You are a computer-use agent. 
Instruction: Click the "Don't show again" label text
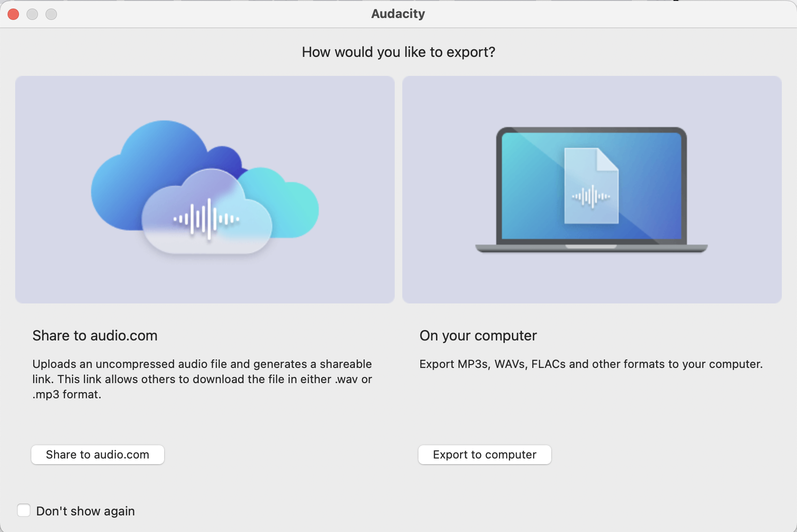click(x=85, y=511)
